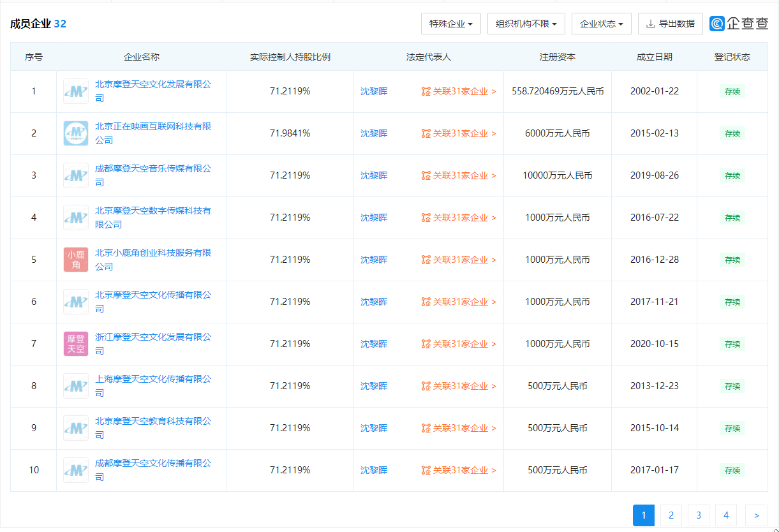
Task: Click the pink 摩登天空 logo in row 7
Action: (x=76, y=344)
